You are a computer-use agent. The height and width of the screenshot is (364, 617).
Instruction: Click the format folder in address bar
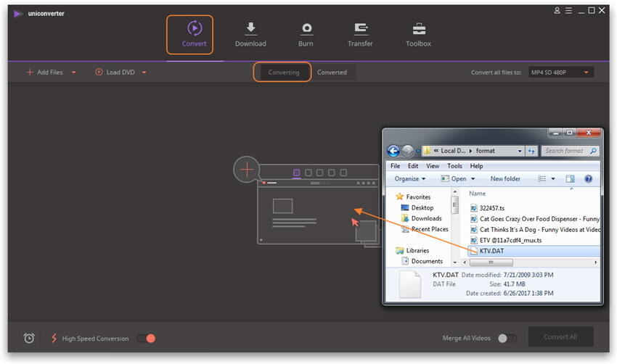pos(485,151)
